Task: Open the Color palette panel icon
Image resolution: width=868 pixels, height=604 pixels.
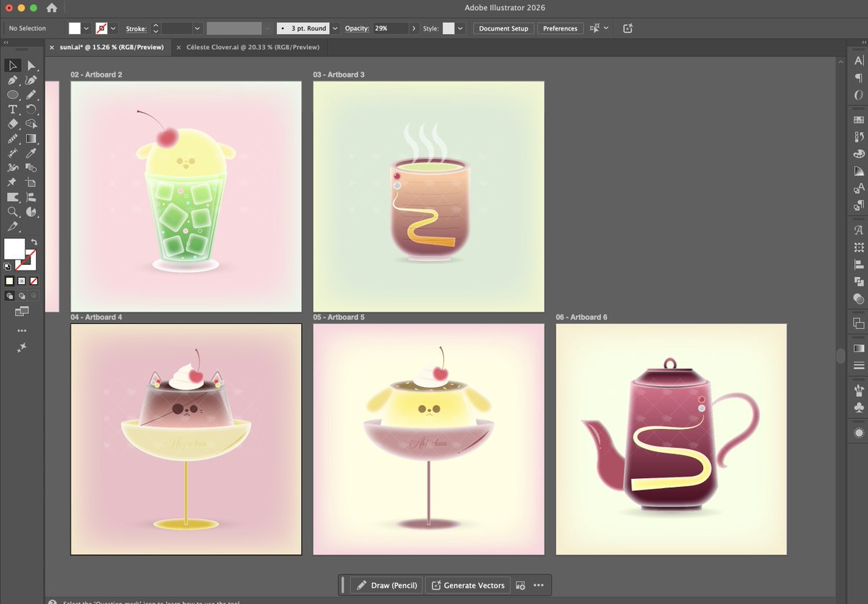Action: tap(859, 153)
